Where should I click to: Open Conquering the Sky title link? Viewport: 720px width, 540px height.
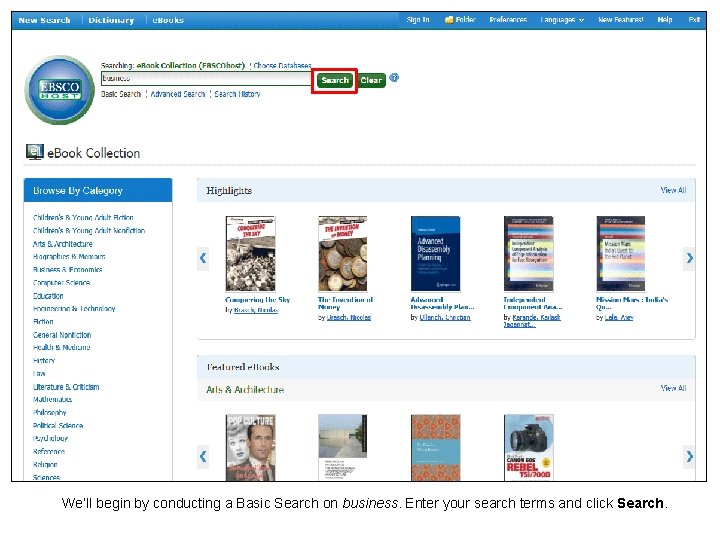coord(258,300)
